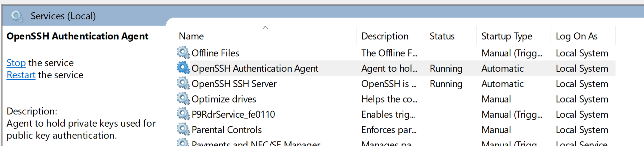Restart the service via the Restart link
The image size is (644, 146).
[x=21, y=75]
